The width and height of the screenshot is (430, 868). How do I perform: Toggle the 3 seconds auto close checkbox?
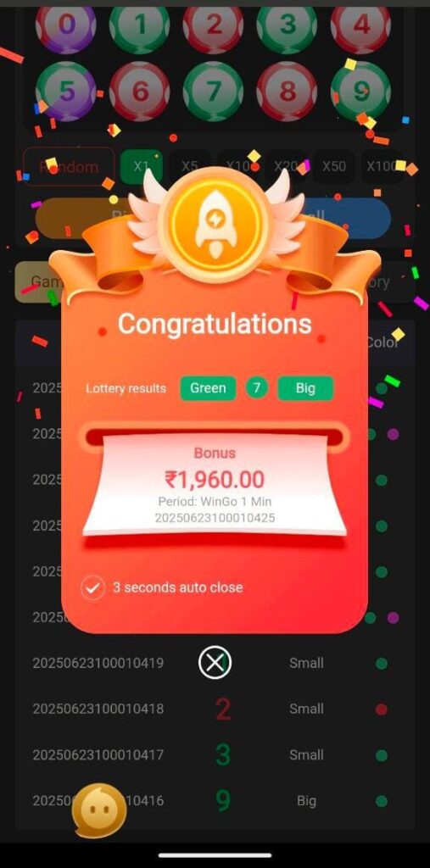92,588
